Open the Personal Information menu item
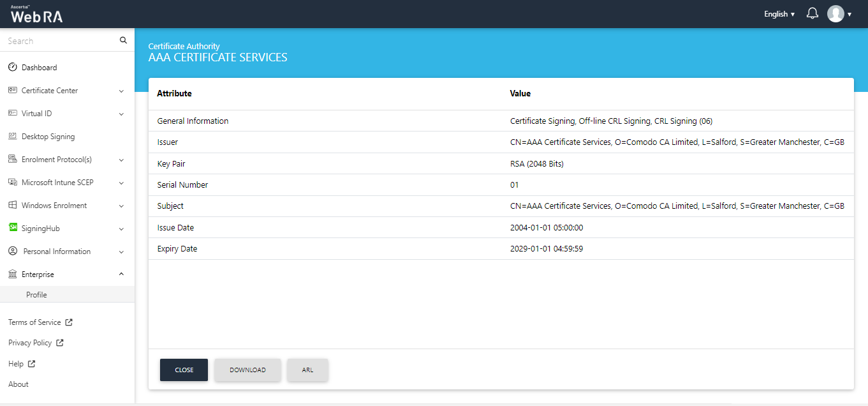868x406 pixels. coord(57,252)
